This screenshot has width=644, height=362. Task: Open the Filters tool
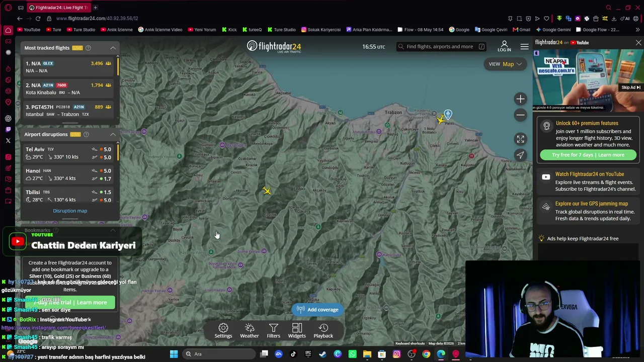pos(274,331)
